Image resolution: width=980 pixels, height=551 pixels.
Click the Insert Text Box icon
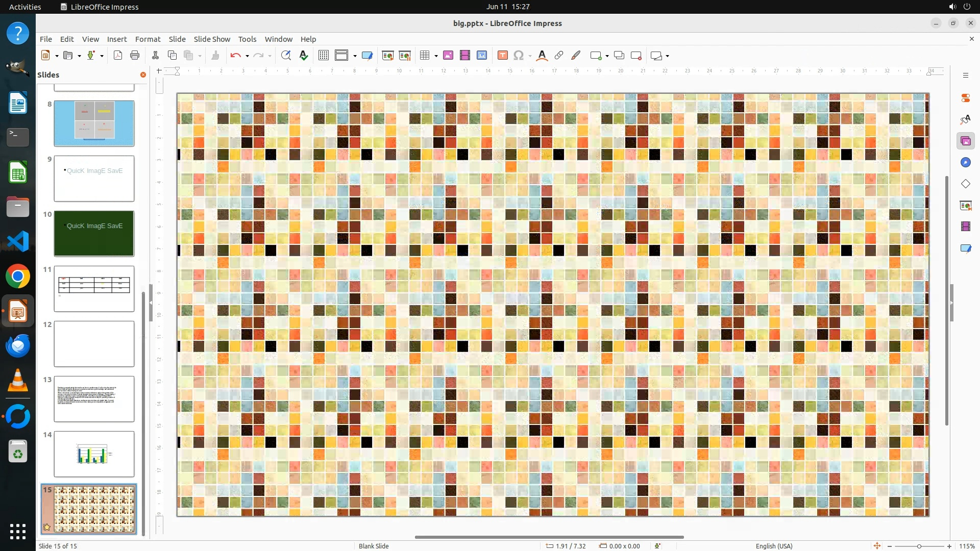(x=502, y=56)
